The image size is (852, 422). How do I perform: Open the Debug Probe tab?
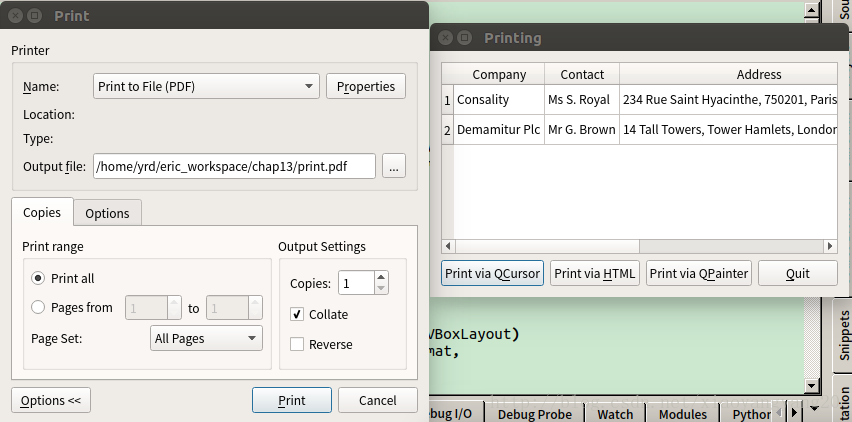click(x=536, y=413)
